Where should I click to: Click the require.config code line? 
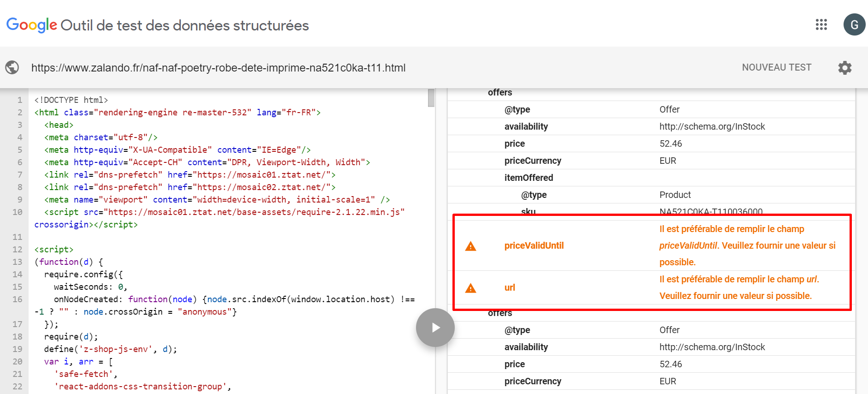[x=83, y=274]
